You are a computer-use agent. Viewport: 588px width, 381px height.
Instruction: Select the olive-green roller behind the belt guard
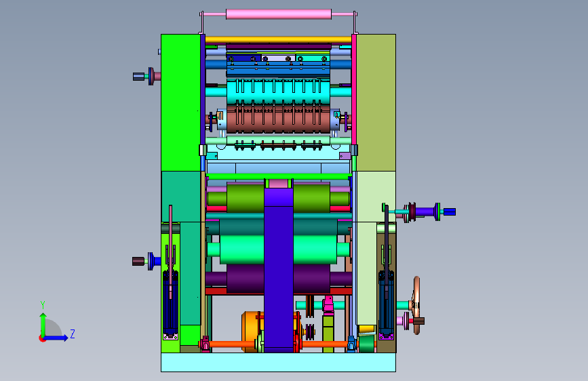(x=246, y=198)
